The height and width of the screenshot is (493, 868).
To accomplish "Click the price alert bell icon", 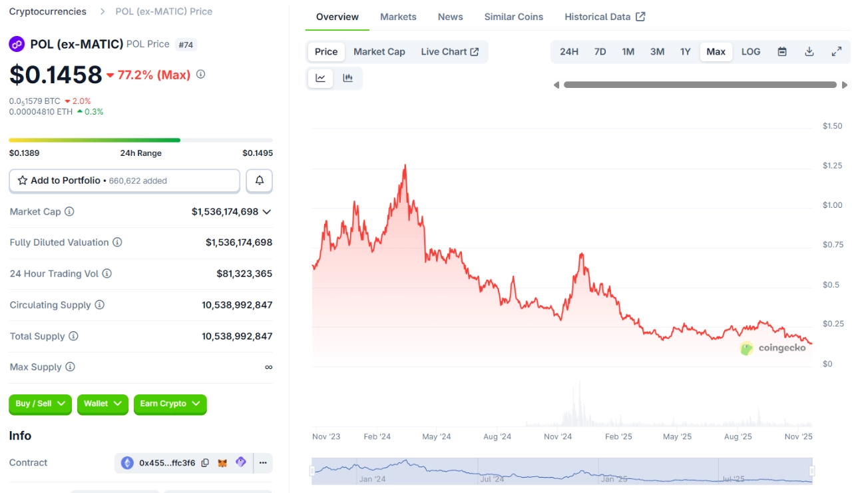I will click(259, 181).
